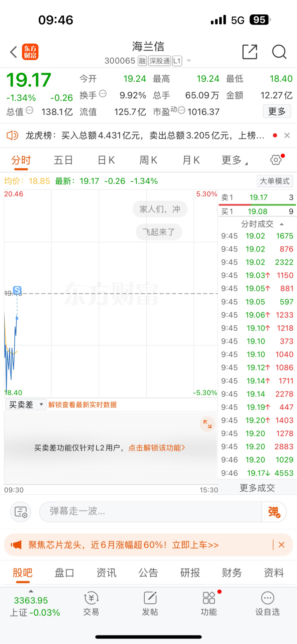Tap the 龙虎榜 notice text

(x=145, y=135)
